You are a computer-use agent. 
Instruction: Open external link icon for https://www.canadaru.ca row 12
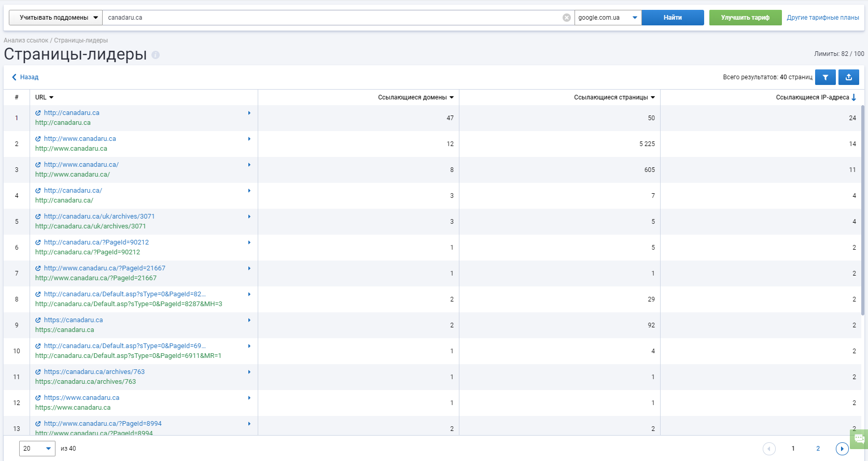click(38, 398)
